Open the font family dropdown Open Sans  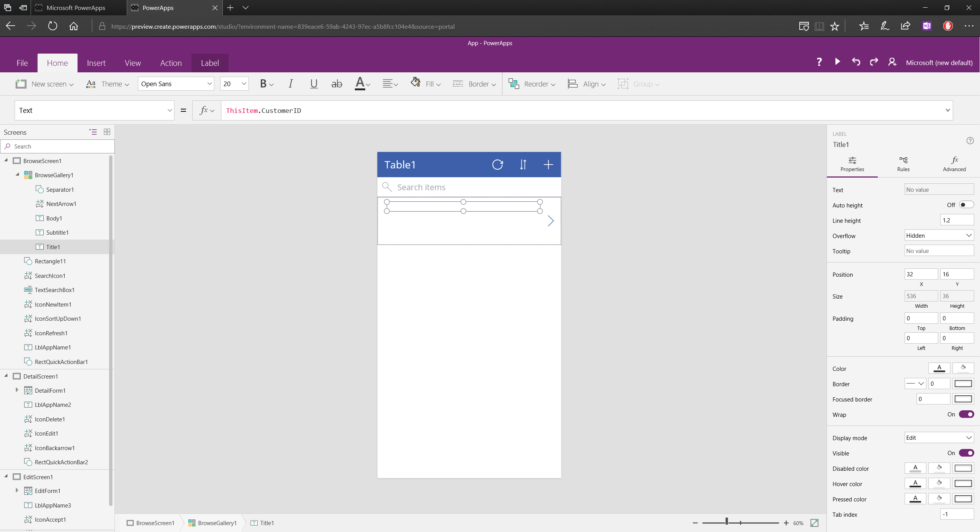[x=176, y=84]
